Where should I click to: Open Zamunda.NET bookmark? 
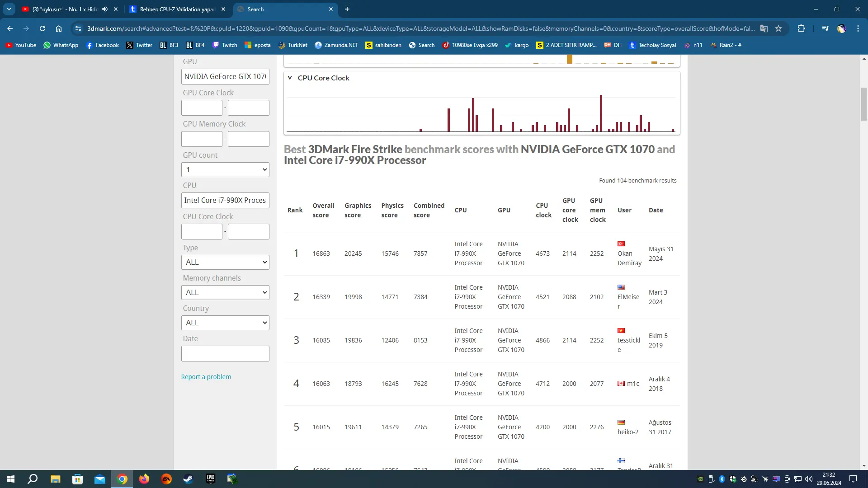pyautogui.click(x=336, y=45)
